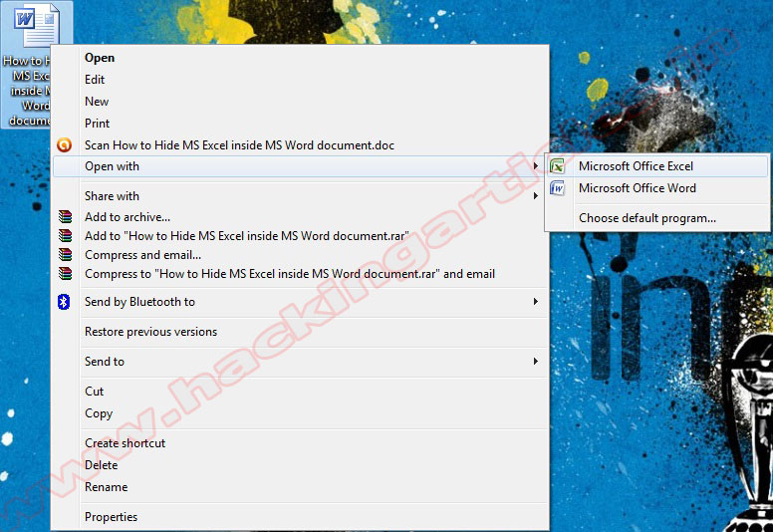Expand the Share with submenu arrow
Image resolution: width=773 pixels, height=532 pixels.
coord(536,195)
